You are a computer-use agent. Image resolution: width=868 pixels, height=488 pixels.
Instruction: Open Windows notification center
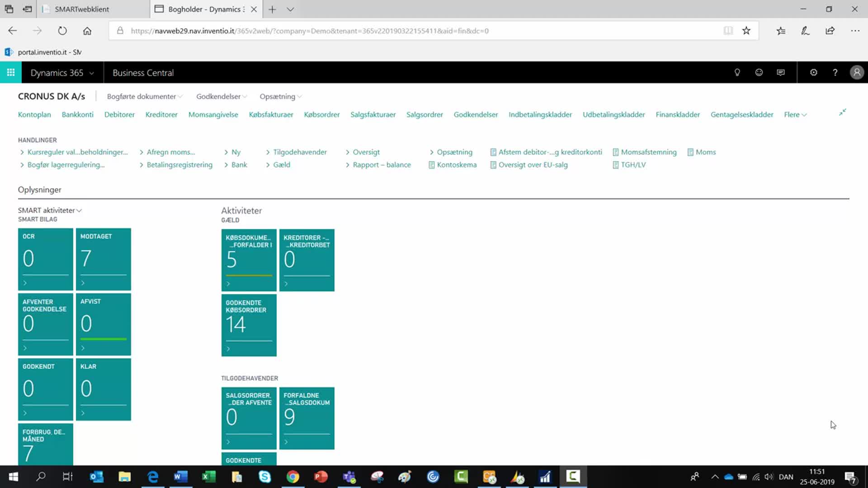(850, 477)
